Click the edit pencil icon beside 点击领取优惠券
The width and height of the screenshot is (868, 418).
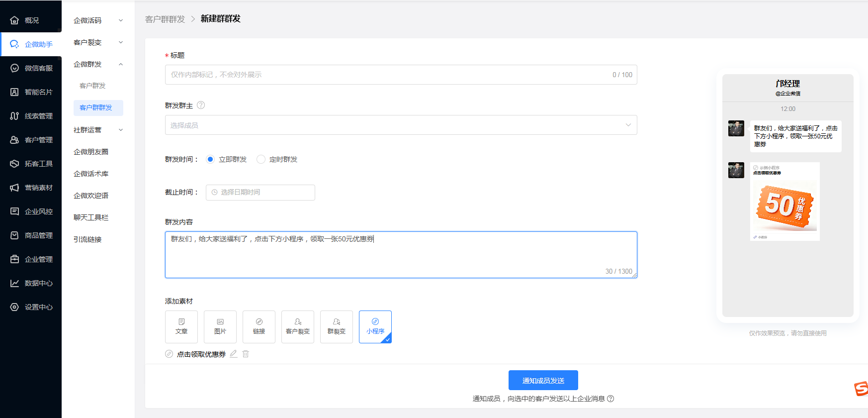point(233,354)
